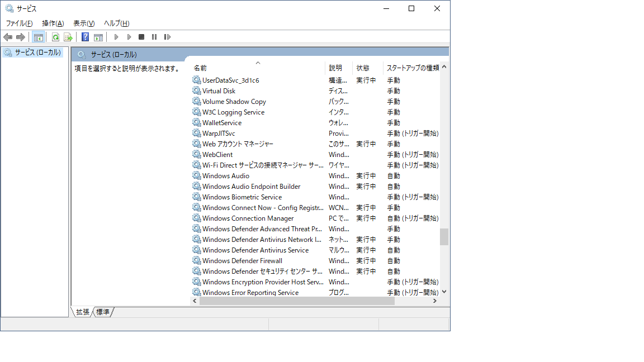This screenshot has height=362, width=644.
Task: Select the Windows Connect Now - Config Registr... name
Action: 263,208
